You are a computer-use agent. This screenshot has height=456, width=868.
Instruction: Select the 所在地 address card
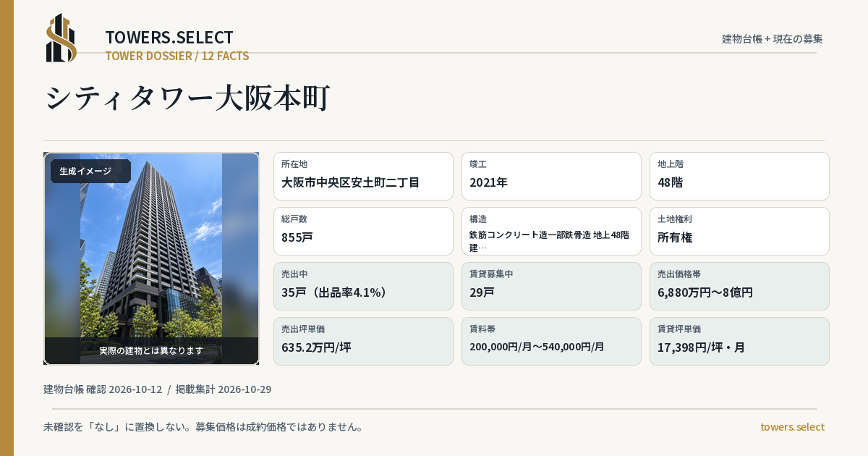coord(363,176)
